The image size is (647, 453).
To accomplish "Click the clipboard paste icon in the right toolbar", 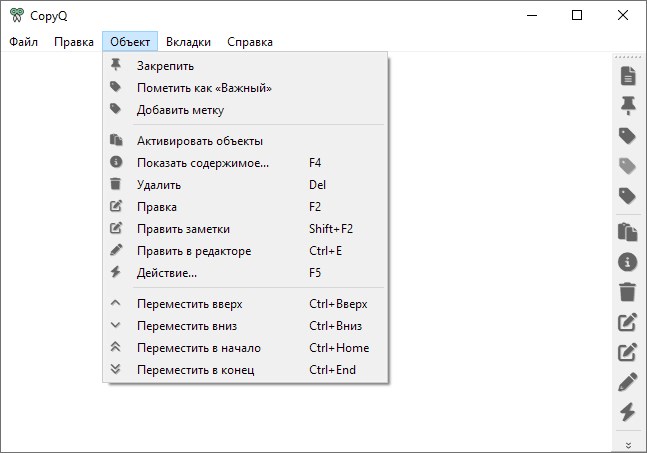I will click(628, 232).
